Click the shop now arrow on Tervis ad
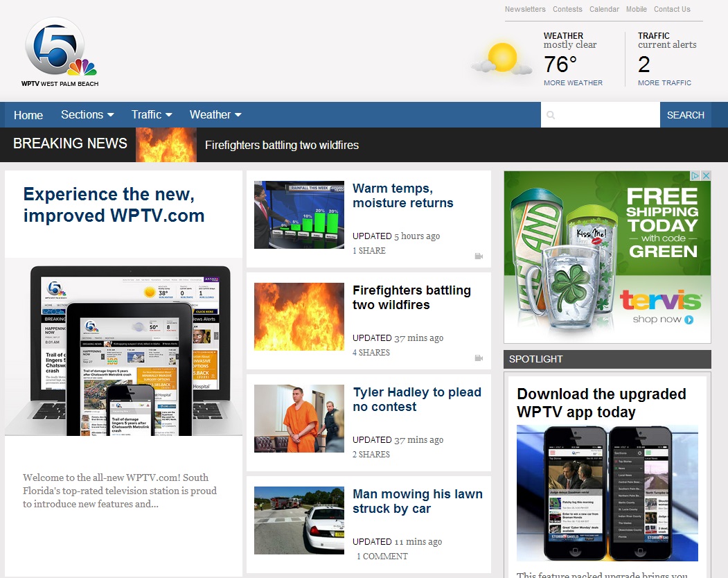Image resolution: width=728 pixels, height=578 pixels. pyautogui.click(x=689, y=319)
